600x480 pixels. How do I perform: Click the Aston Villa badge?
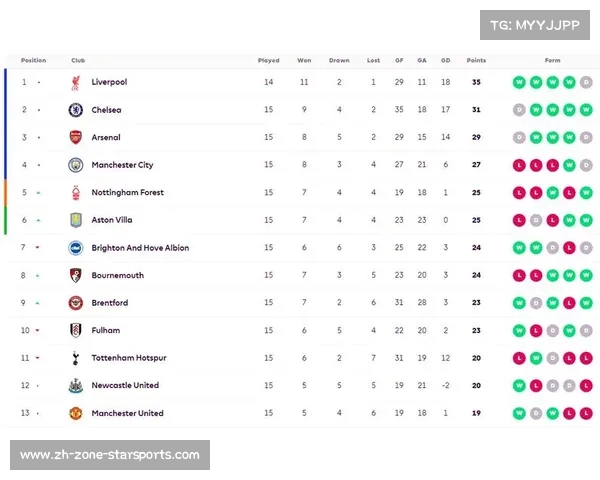coord(76,220)
